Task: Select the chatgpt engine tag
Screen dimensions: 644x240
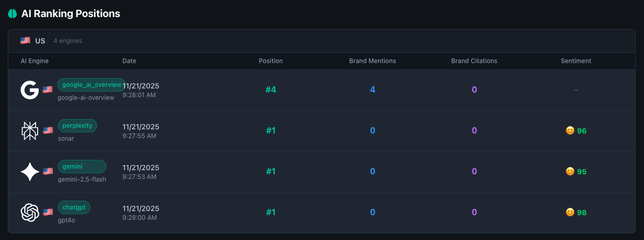Action: pos(74,207)
